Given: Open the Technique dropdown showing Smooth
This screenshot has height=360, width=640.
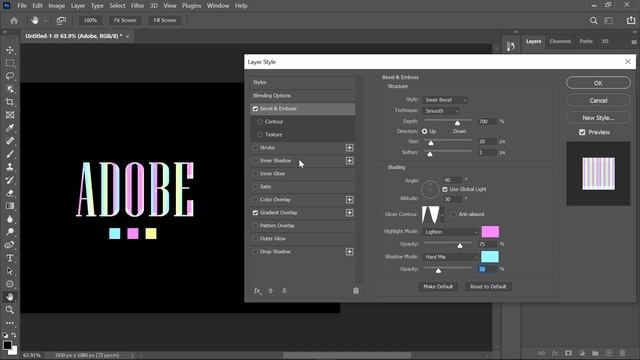Looking at the screenshot, I should tap(441, 111).
